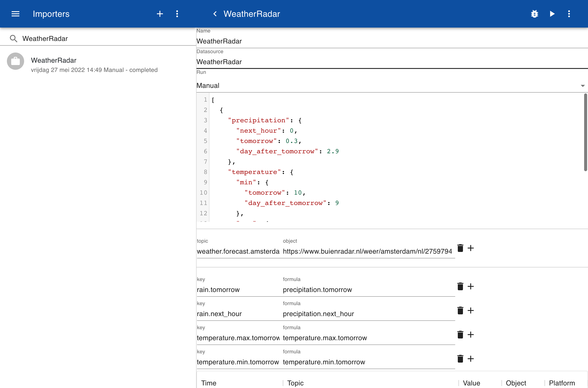Click the search magnifier icon
This screenshot has height=388, width=588.
(13, 38)
